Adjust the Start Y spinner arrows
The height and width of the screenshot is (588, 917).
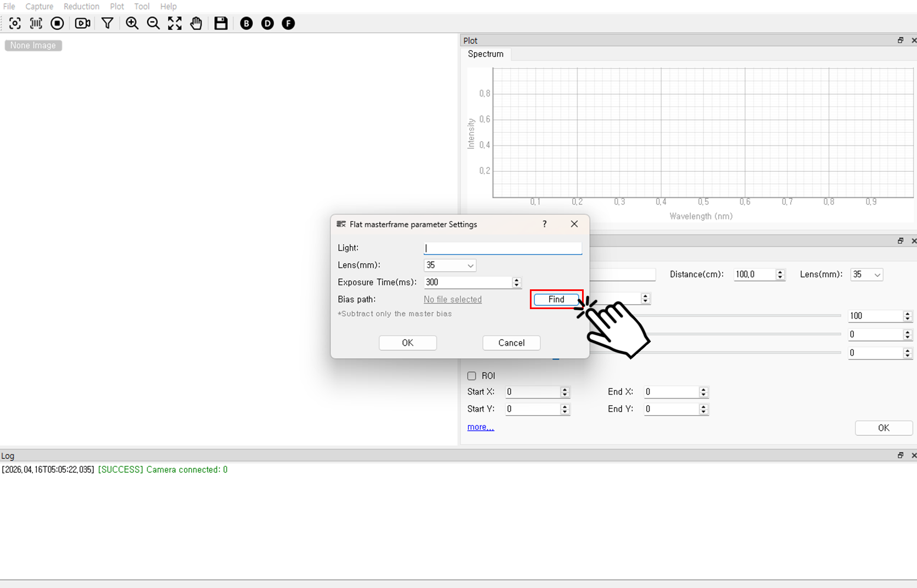(564, 409)
